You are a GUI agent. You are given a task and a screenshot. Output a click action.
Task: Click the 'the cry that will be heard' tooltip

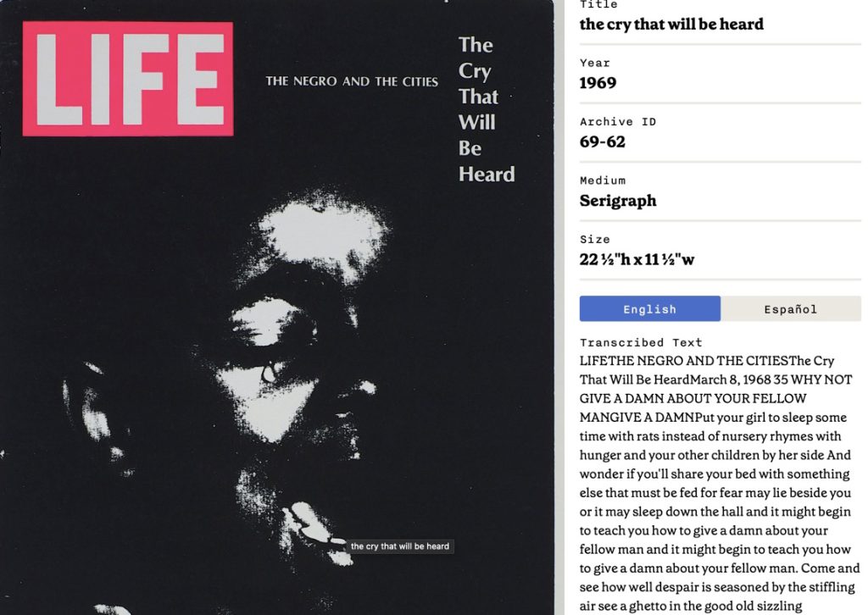point(400,546)
